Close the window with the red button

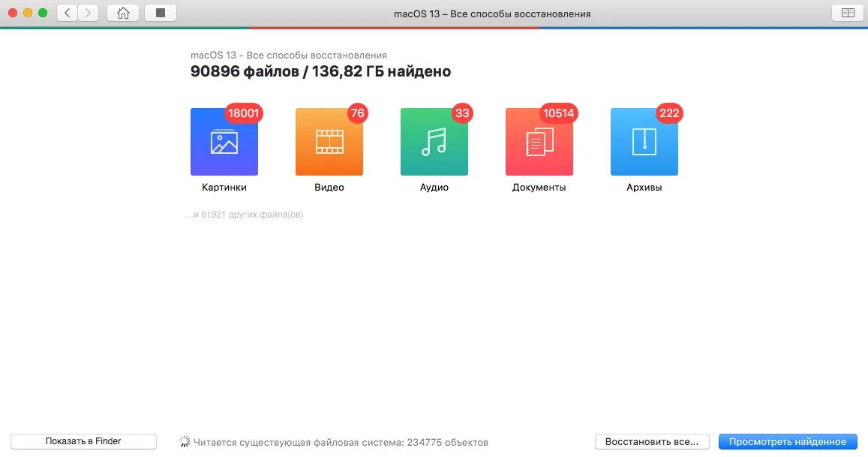(x=13, y=13)
